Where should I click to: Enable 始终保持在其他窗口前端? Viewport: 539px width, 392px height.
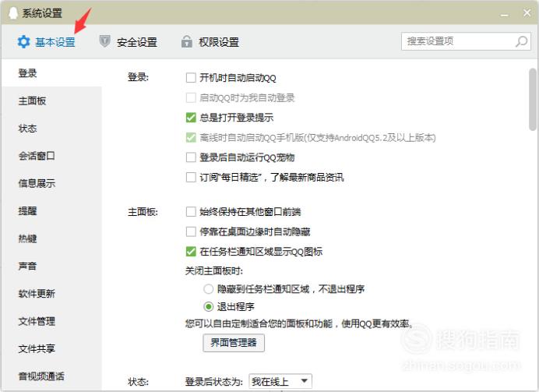tap(191, 211)
